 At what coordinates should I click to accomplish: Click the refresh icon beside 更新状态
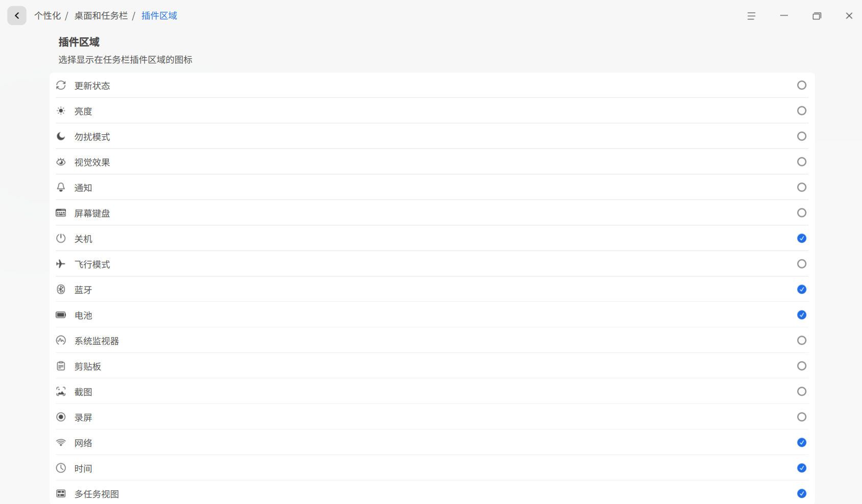(x=61, y=85)
